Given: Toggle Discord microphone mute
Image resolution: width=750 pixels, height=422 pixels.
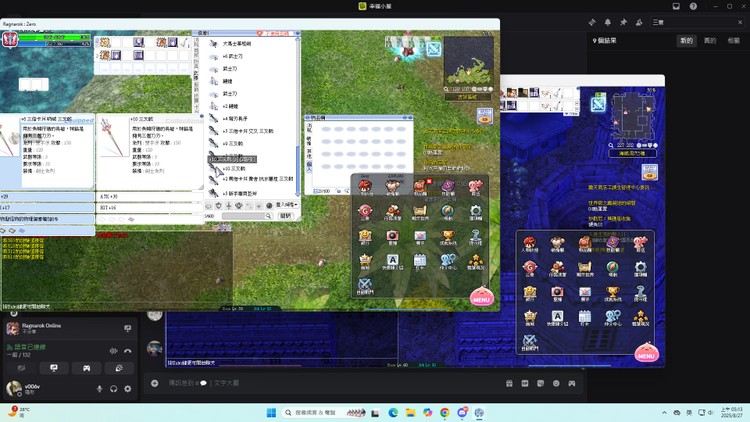Looking at the screenshot, I should coord(99,389).
